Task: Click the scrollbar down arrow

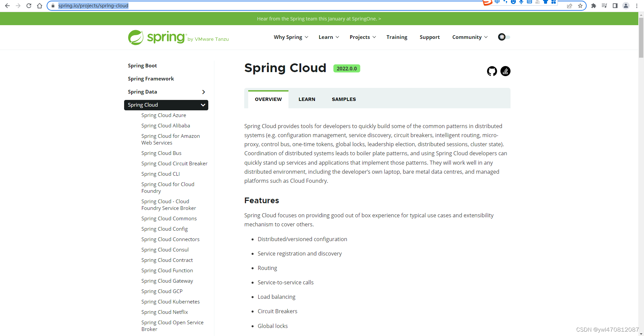Action: [641, 334]
